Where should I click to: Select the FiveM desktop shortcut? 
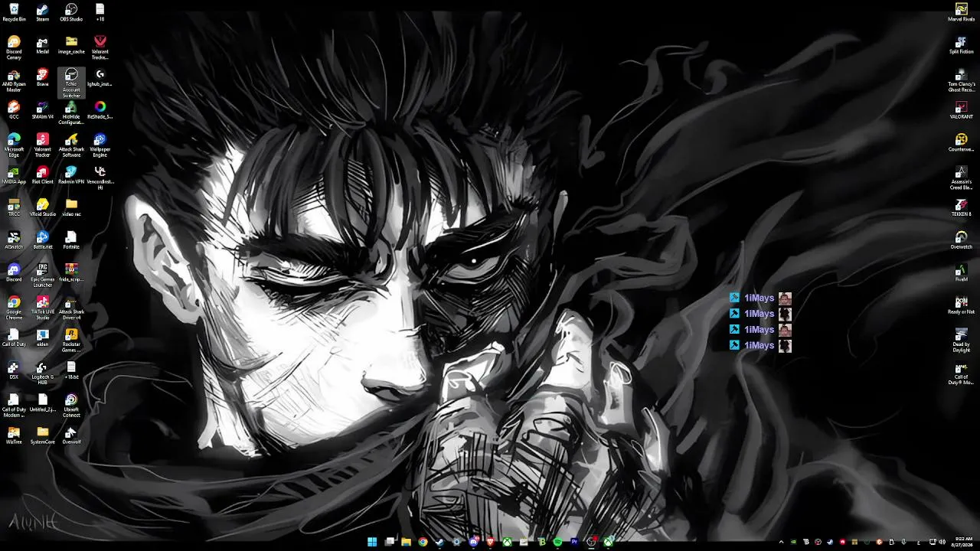961,272
